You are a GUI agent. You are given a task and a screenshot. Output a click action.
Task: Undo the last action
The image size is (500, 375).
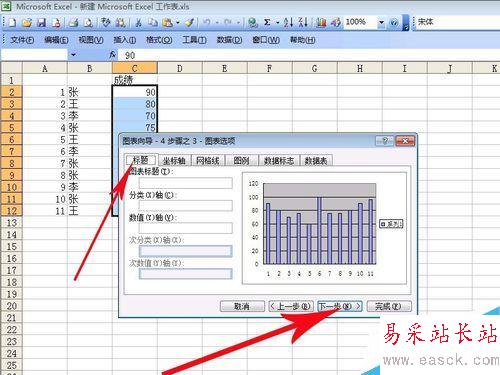point(207,22)
